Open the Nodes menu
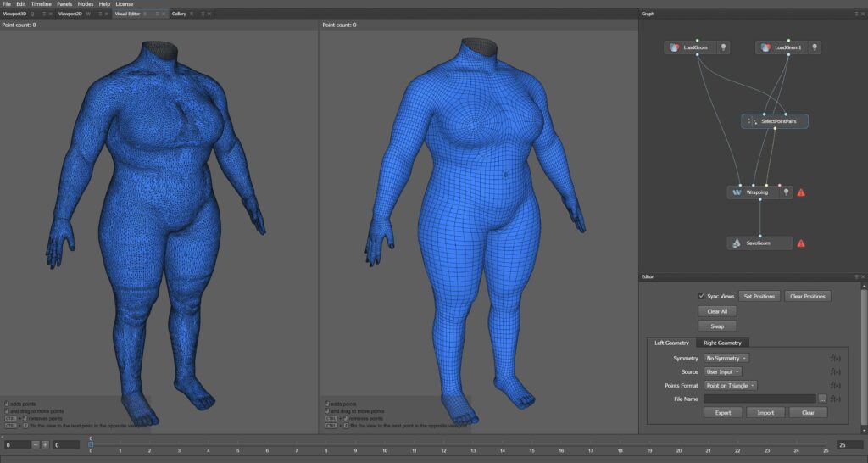The height and width of the screenshot is (463, 868). (x=86, y=4)
